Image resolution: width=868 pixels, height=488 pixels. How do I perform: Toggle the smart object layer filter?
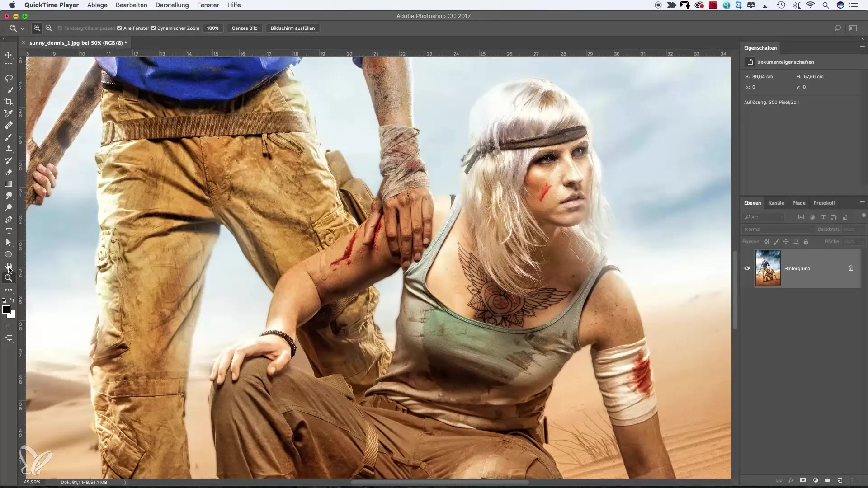(845, 217)
